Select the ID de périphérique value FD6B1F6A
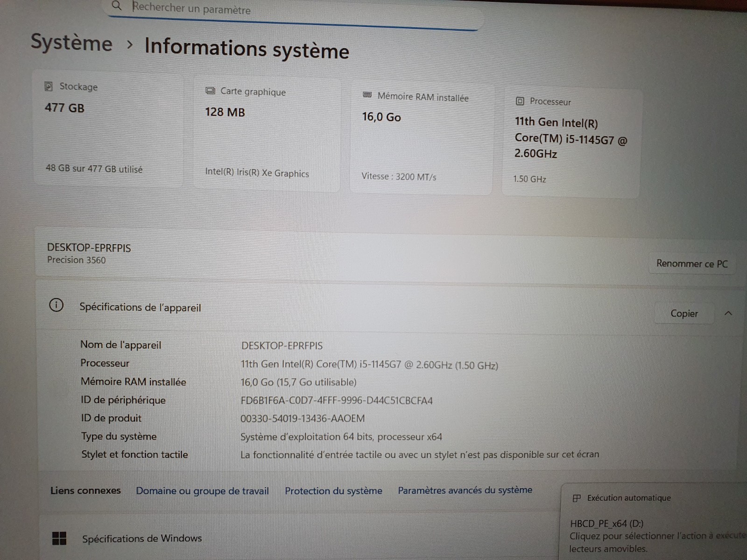 pyautogui.click(x=337, y=400)
